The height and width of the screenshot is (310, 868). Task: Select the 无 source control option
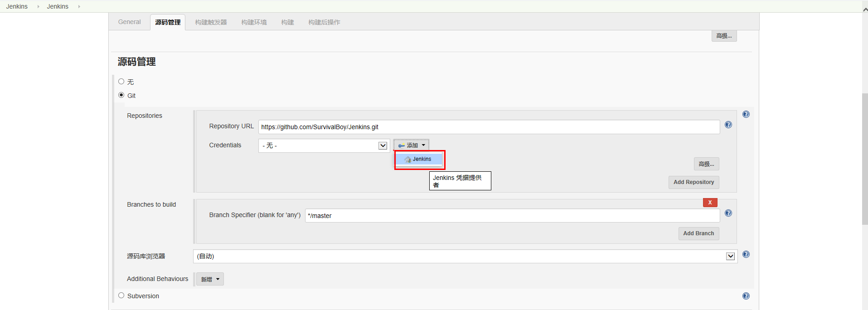pyautogui.click(x=121, y=82)
